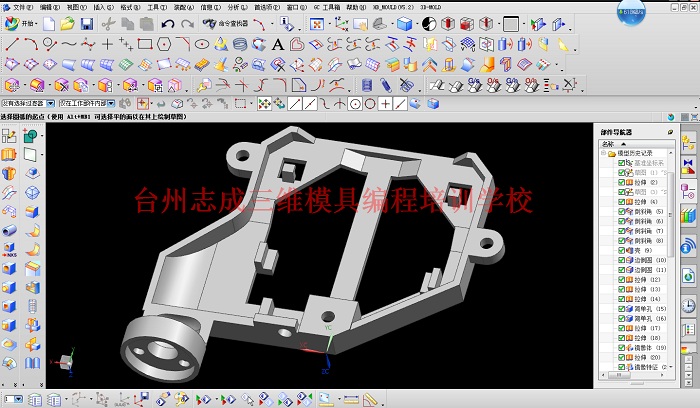Cut selection with the scissors icon
This screenshot has height=408, width=700.
pyautogui.click(x=108, y=24)
